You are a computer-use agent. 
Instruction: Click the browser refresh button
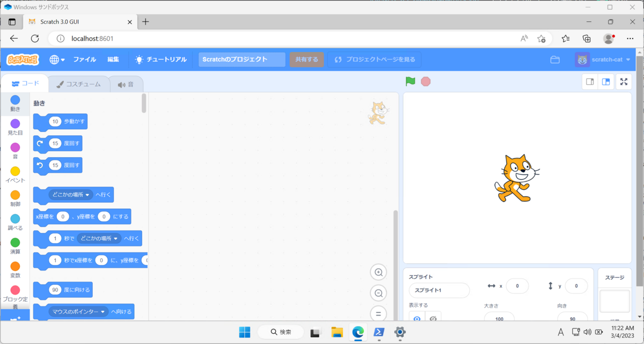(x=35, y=39)
